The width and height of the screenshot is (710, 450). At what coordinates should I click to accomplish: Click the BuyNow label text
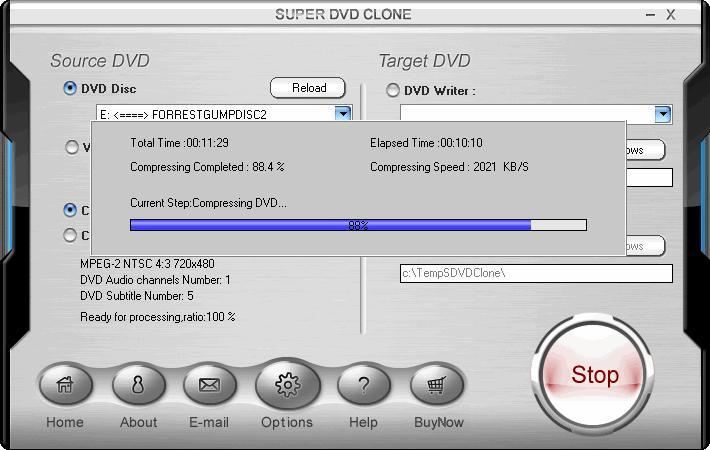pyautogui.click(x=439, y=422)
